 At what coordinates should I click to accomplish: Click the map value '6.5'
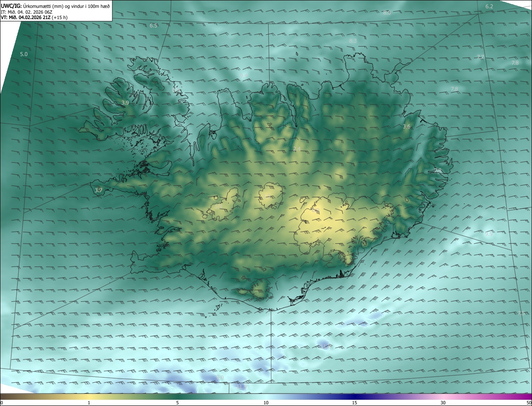(x=153, y=25)
